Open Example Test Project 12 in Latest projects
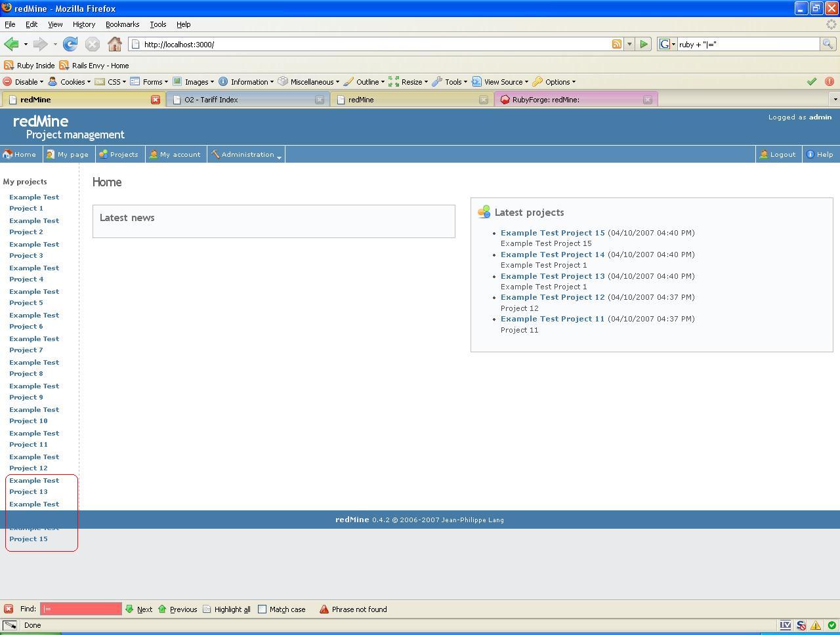Viewport: 840px width, 635px height. coord(553,297)
